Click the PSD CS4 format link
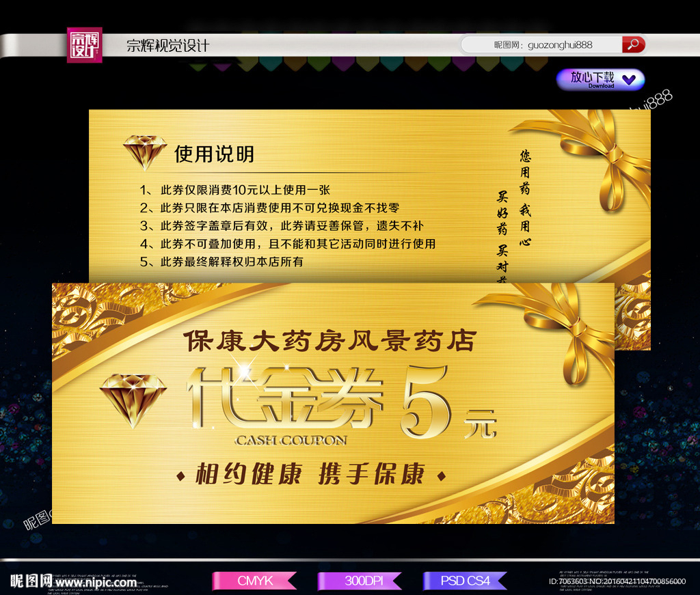 (465, 580)
